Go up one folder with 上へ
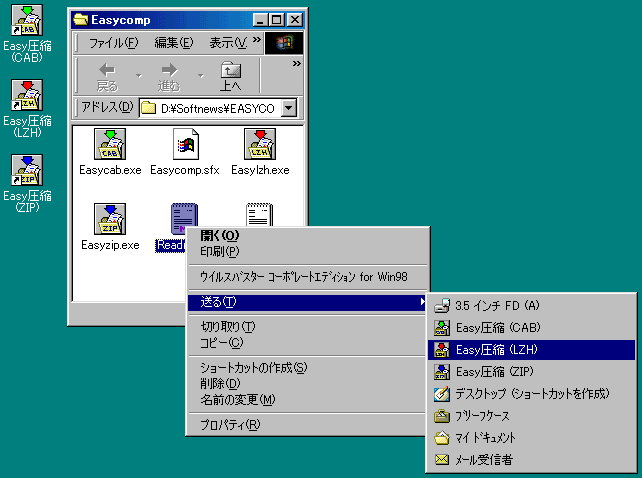The image size is (642, 478). tap(231, 77)
